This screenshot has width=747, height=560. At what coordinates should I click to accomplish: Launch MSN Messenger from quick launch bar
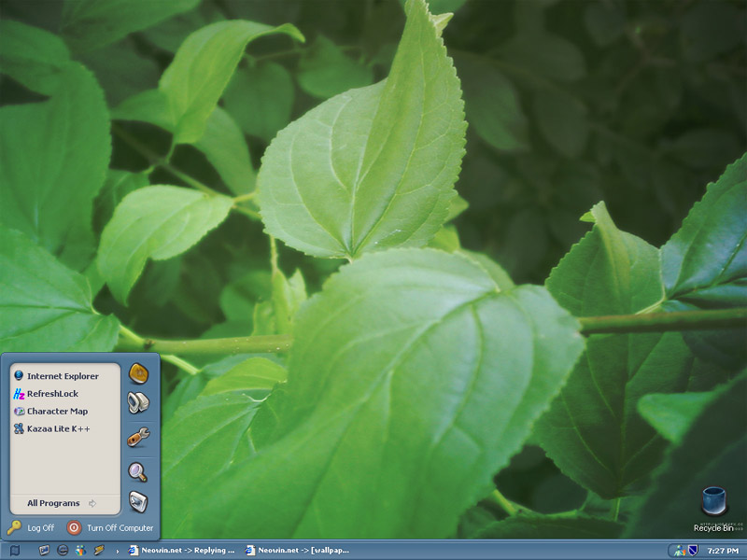tap(80, 551)
